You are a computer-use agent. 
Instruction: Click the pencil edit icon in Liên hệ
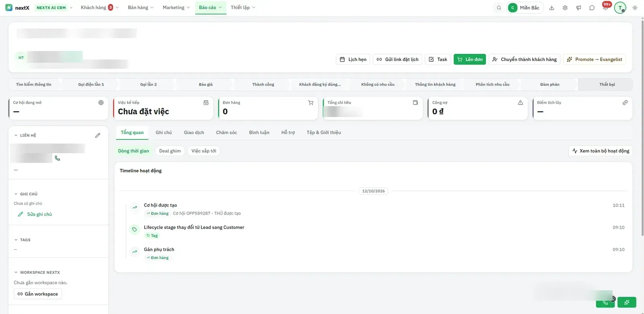point(97,135)
